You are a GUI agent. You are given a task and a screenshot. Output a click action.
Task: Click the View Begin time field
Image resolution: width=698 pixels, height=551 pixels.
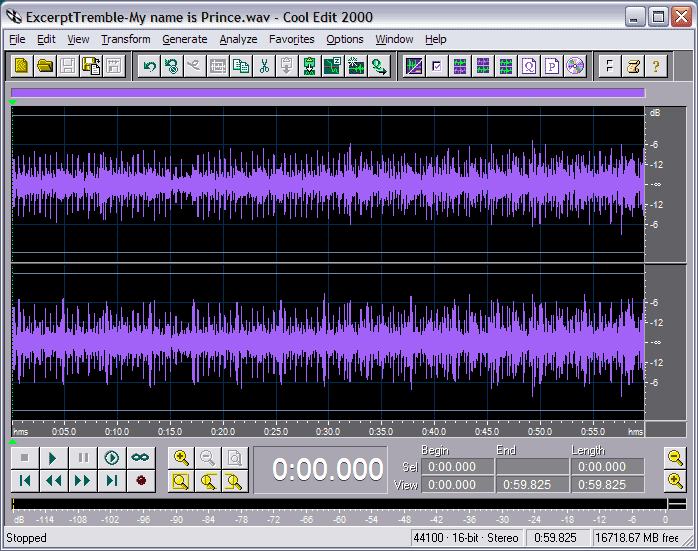pos(458,485)
